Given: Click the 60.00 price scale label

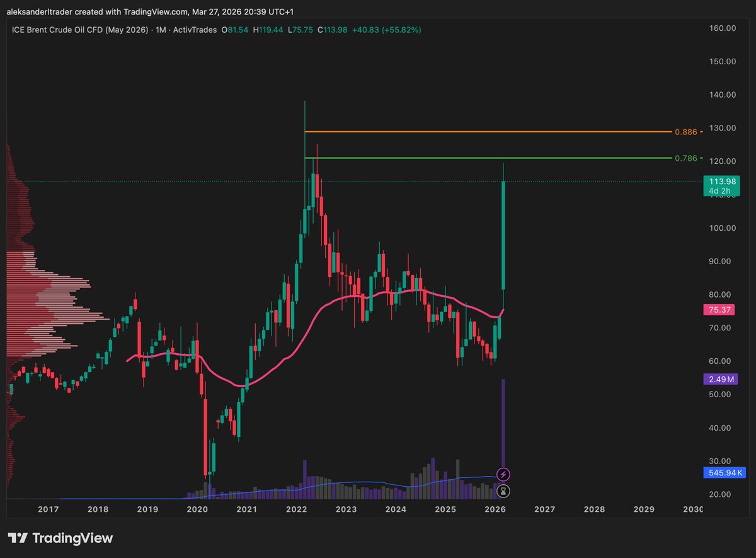Looking at the screenshot, I should (x=721, y=361).
